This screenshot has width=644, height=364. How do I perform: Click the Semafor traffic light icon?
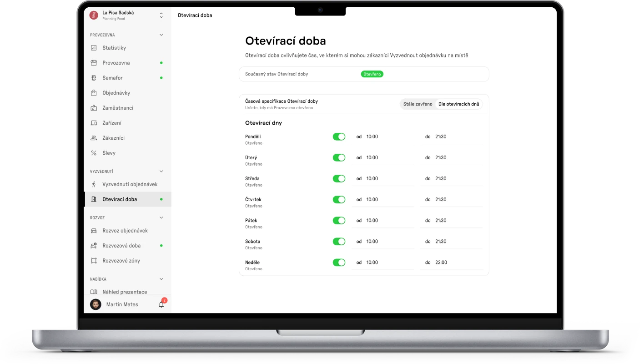click(x=94, y=78)
